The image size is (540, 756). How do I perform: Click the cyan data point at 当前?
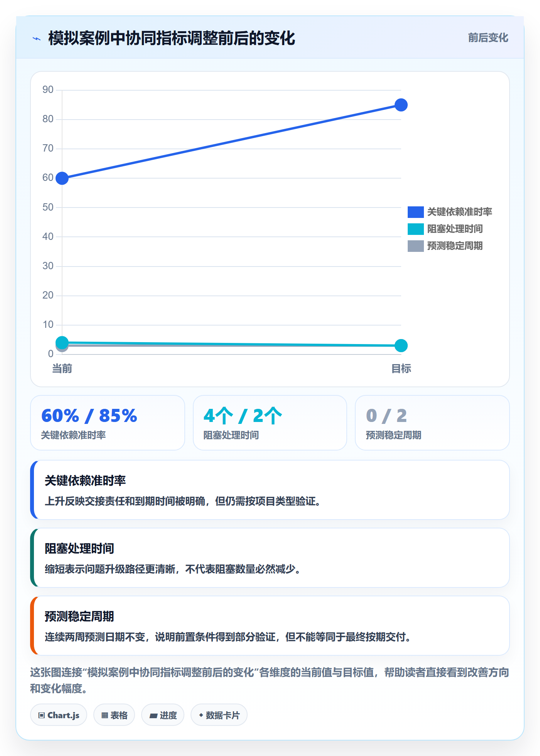(62, 343)
